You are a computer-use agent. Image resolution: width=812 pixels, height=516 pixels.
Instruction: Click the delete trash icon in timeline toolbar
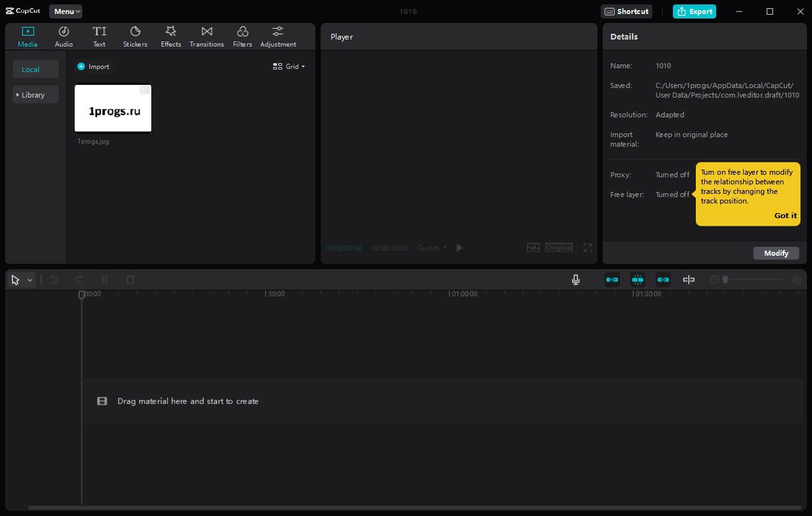tap(130, 280)
